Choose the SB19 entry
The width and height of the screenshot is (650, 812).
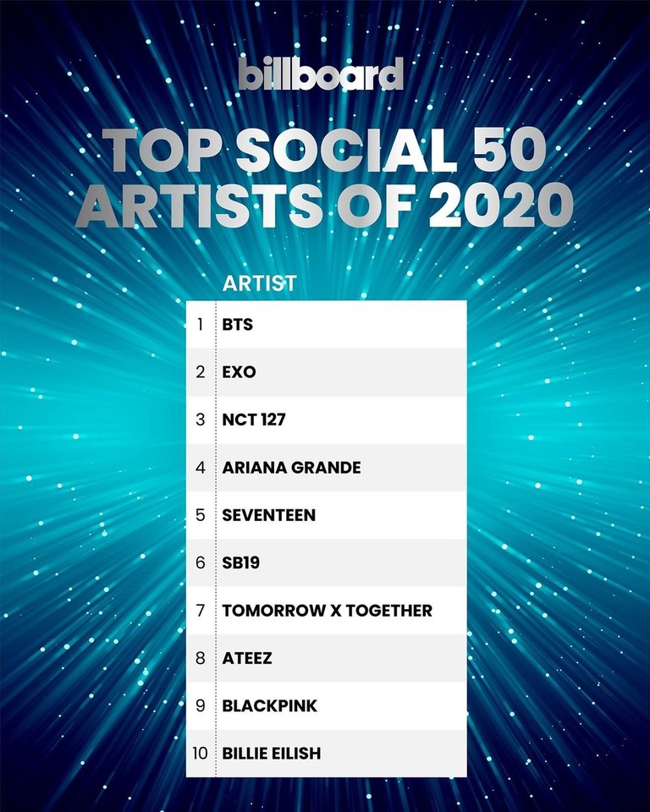327,563
